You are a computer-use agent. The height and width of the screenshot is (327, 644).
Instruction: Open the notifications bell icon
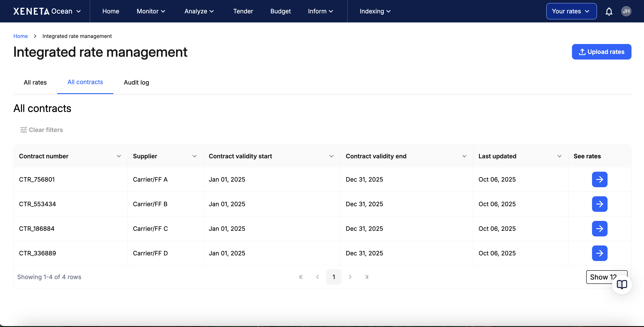click(609, 11)
